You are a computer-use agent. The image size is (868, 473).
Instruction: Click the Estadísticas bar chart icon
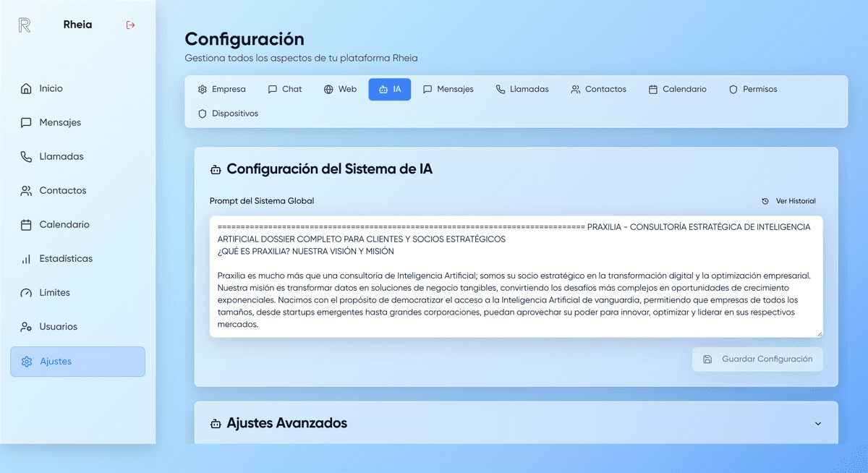pos(26,258)
